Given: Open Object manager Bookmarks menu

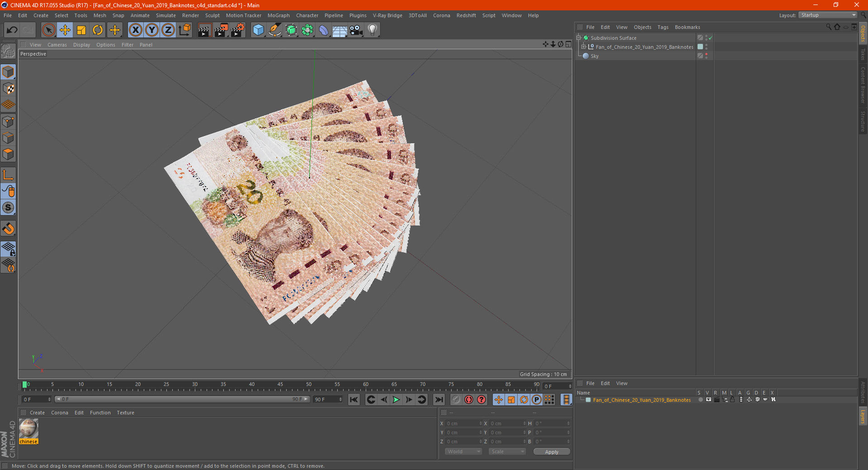Looking at the screenshot, I should (687, 27).
